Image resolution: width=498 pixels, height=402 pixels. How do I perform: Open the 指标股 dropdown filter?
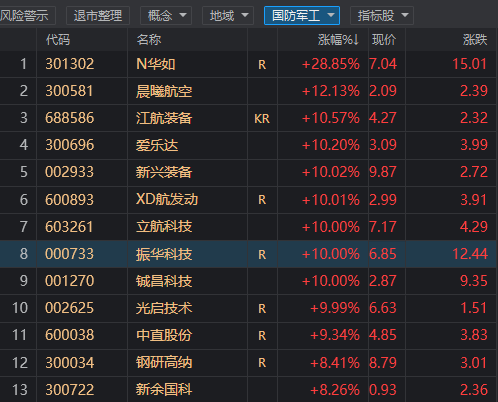tap(382, 15)
